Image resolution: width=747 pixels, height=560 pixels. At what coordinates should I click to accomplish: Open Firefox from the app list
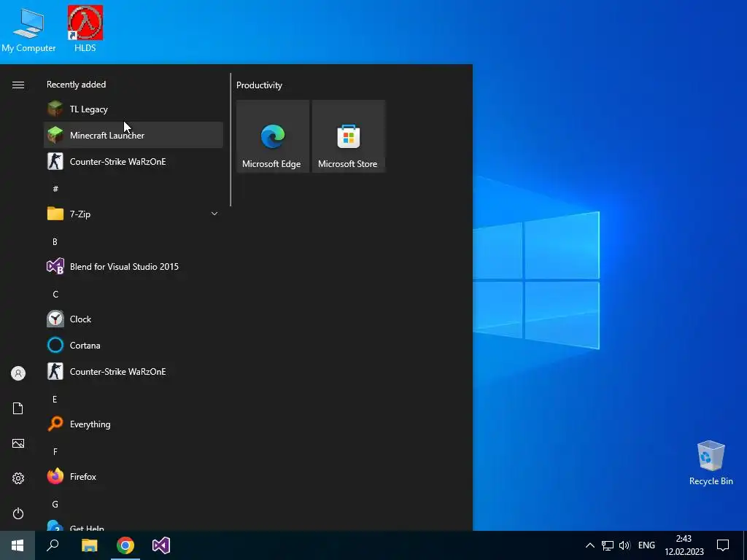click(x=133, y=476)
